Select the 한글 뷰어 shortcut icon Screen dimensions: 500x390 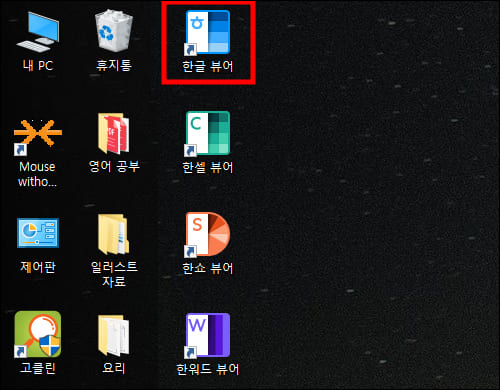[208, 32]
